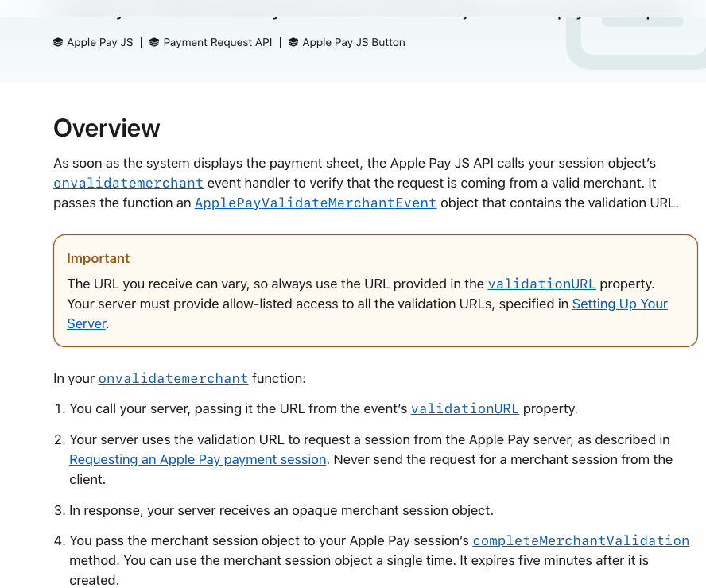
Task: Open the Setting Up Your Server link
Action: [619, 304]
